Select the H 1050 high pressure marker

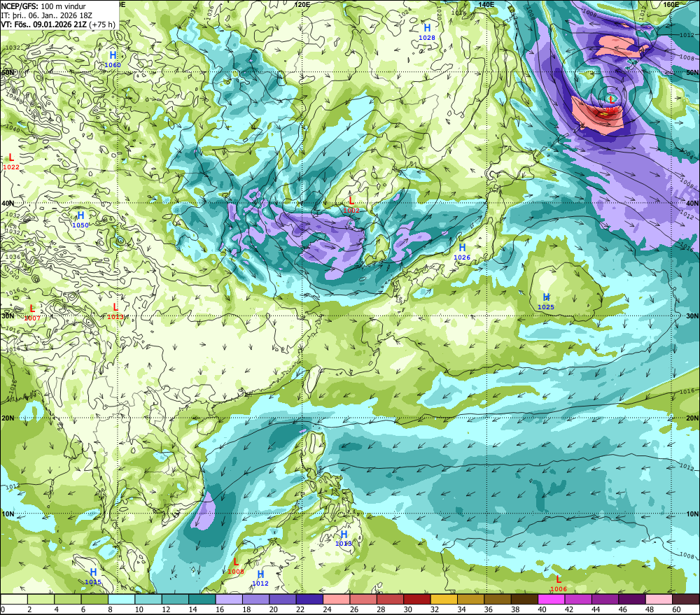(x=80, y=220)
